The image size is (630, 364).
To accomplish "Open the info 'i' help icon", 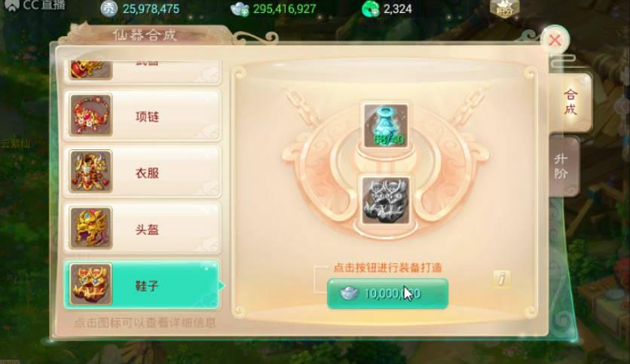I will 502,278.
